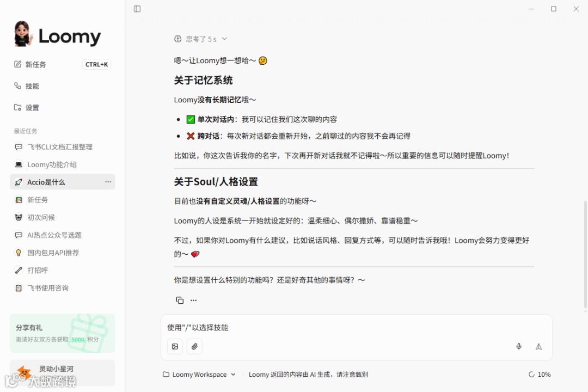The width and height of the screenshot is (588, 392).
Task: Click the 最近任务 section label
Action: [26, 131]
